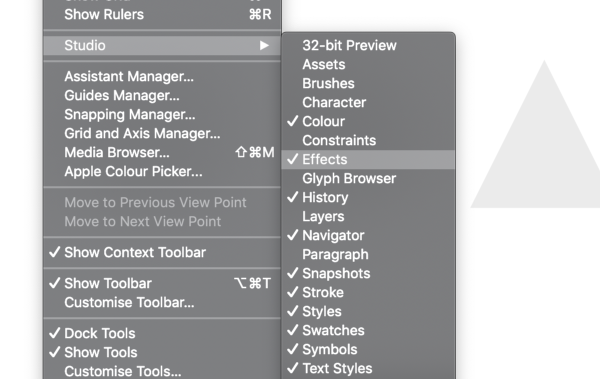Disable Show Toolbar menu item
The height and width of the screenshot is (379, 600).
[x=162, y=283]
